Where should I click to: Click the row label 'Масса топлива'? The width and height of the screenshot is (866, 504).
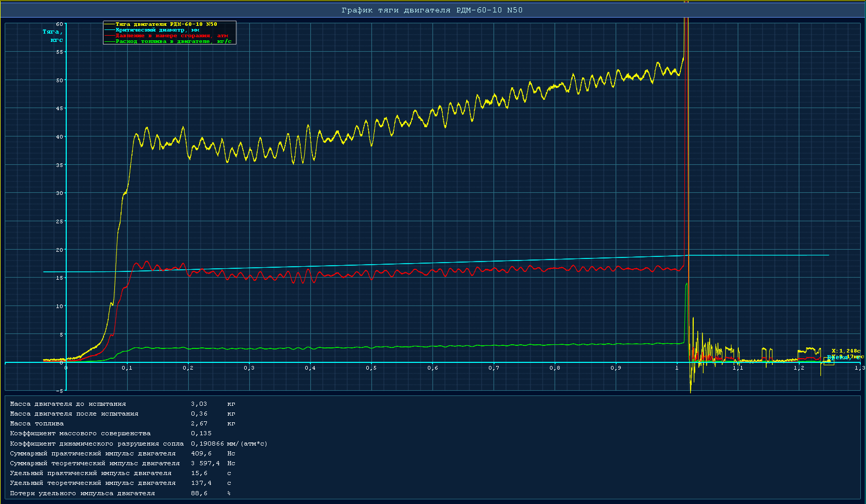37,424
